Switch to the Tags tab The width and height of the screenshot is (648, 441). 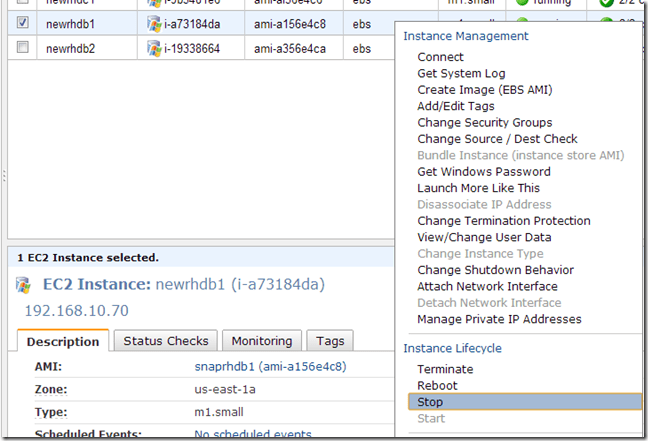coord(329,341)
